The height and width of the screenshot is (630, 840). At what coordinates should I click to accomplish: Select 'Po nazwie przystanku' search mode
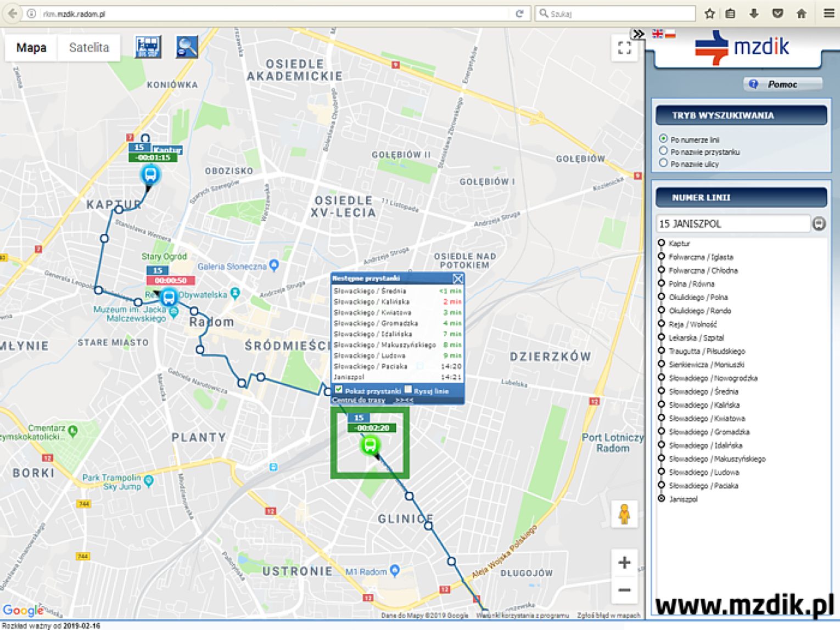[x=663, y=151]
